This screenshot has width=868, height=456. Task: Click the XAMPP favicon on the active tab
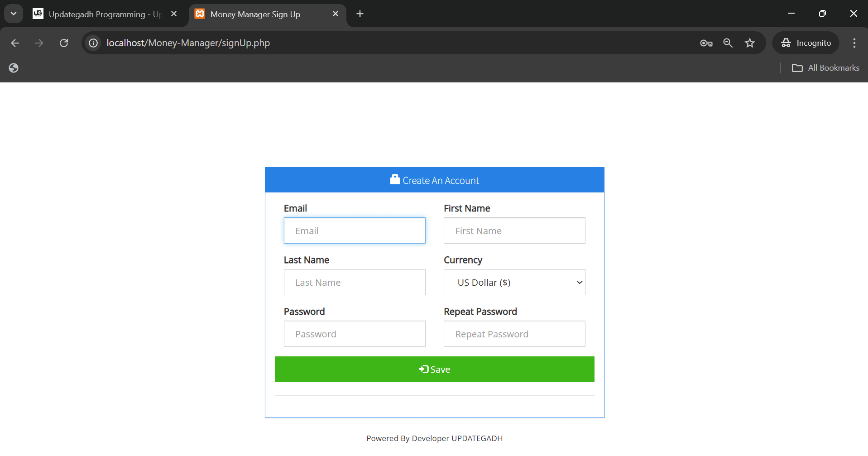pos(199,14)
